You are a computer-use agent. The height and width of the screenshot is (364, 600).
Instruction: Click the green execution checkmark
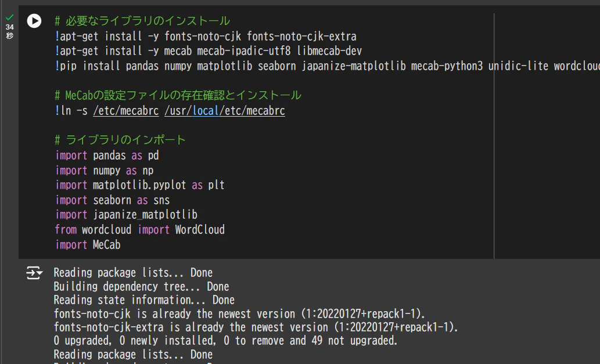click(9, 17)
